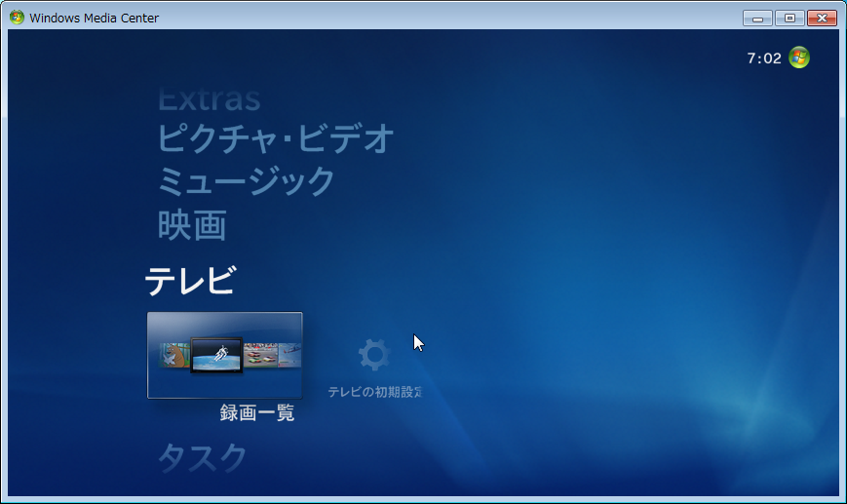The image size is (847, 504).
Task: Open the 映画 menu category
Action: pos(192,225)
